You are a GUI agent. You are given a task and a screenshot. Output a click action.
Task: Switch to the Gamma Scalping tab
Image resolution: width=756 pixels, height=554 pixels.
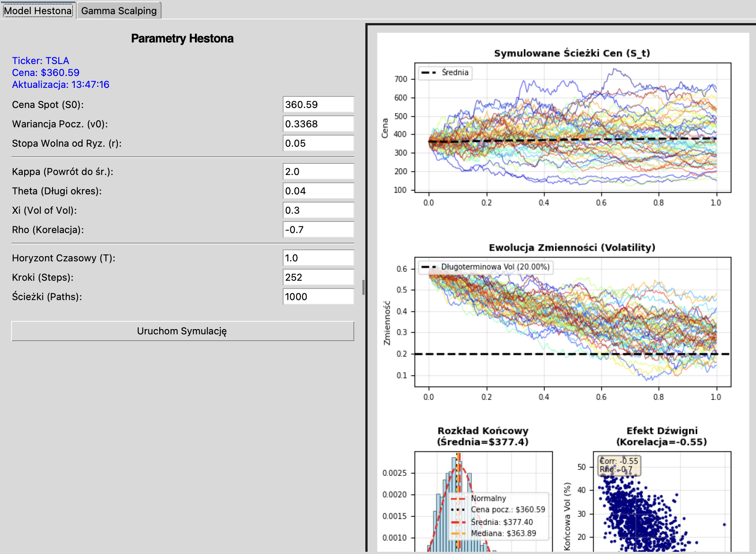119,11
